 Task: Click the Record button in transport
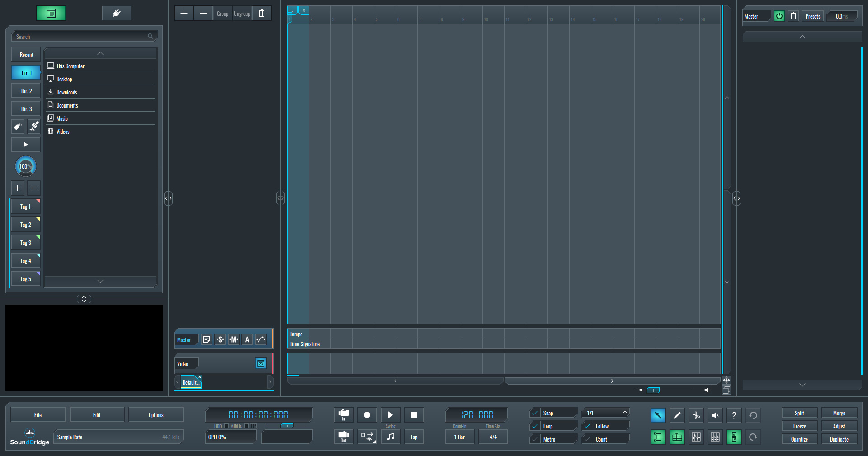click(x=367, y=415)
